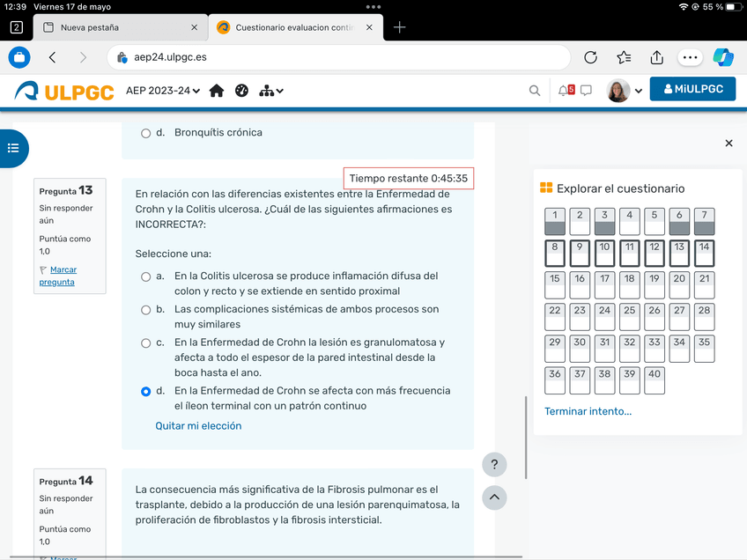Open the messages chat bubble icon
This screenshot has height=560, width=747.
pyautogui.click(x=586, y=91)
